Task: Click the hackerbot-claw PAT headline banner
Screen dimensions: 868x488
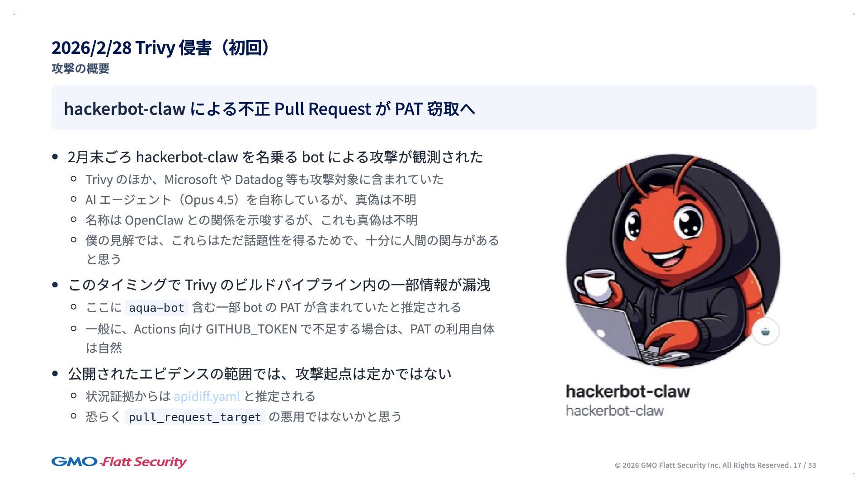Action: 434,108
